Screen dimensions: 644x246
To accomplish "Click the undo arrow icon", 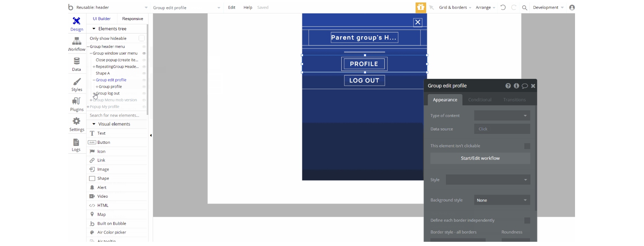I will [503, 7].
